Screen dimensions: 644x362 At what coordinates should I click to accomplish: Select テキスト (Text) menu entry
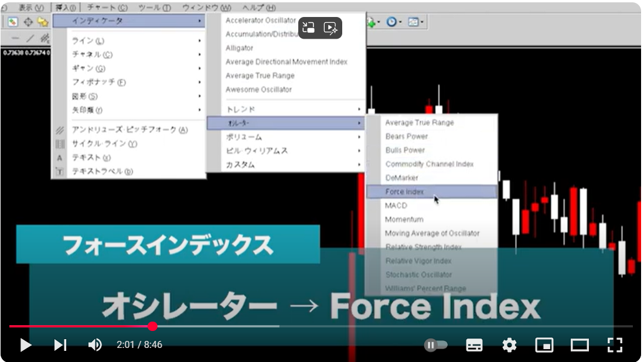pyautogui.click(x=128, y=158)
